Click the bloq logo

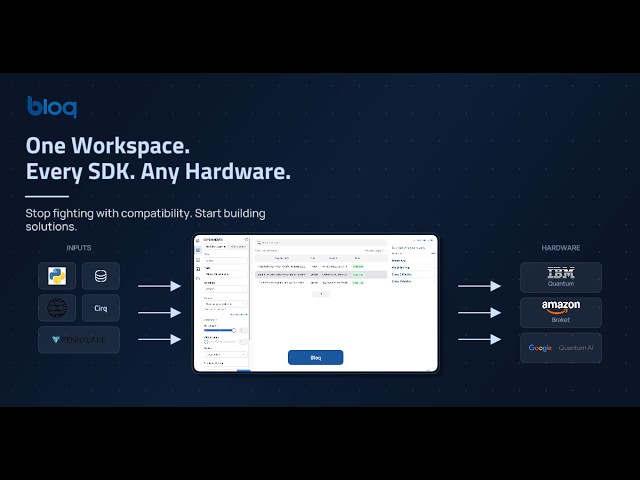click(x=52, y=107)
